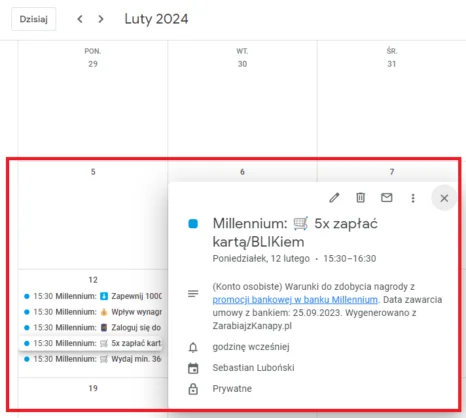Select day 31 in Wednesday column
The image size is (466, 418).
(392, 64)
